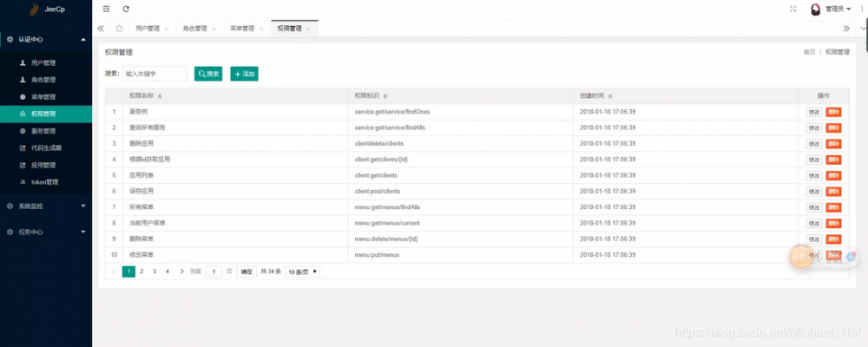This screenshot has width=868, height=347.
Task: Focus the 输入关键字 search field
Action: coord(155,74)
